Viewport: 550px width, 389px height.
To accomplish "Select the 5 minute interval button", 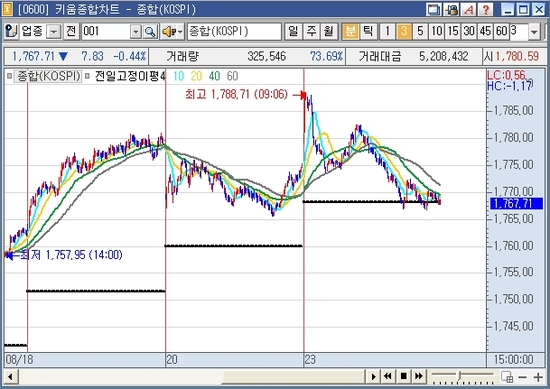I will (420, 32).
